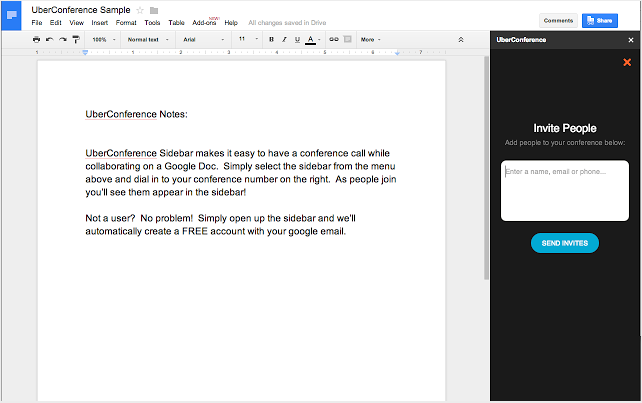Open the Arial font dropdown
This screenshot has height=403, width=642.
(203, 40)
